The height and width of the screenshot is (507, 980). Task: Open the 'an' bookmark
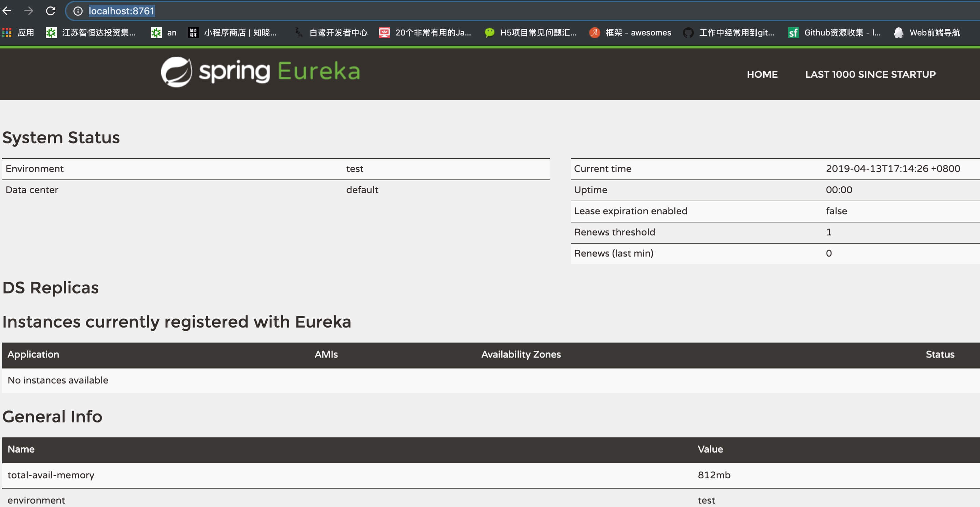point(164,33)
